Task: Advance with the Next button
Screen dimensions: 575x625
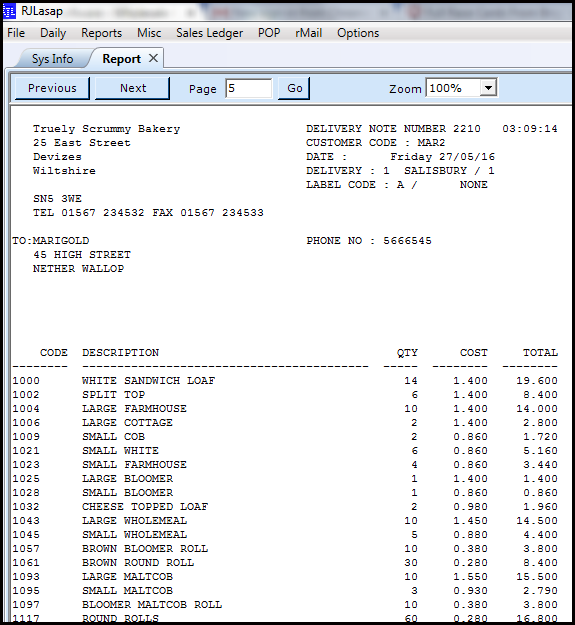Action: tap(133, 88)
